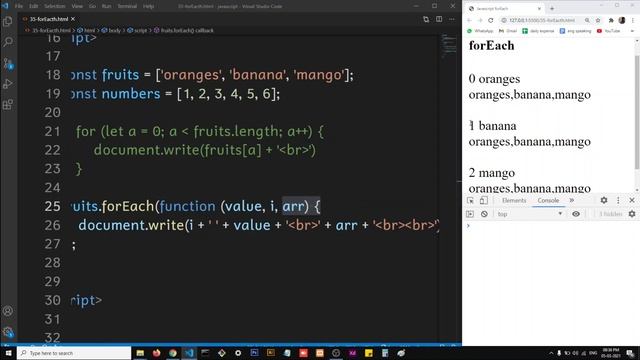
Task: Bookmark this page with the star icon
Action: point(598,20)
